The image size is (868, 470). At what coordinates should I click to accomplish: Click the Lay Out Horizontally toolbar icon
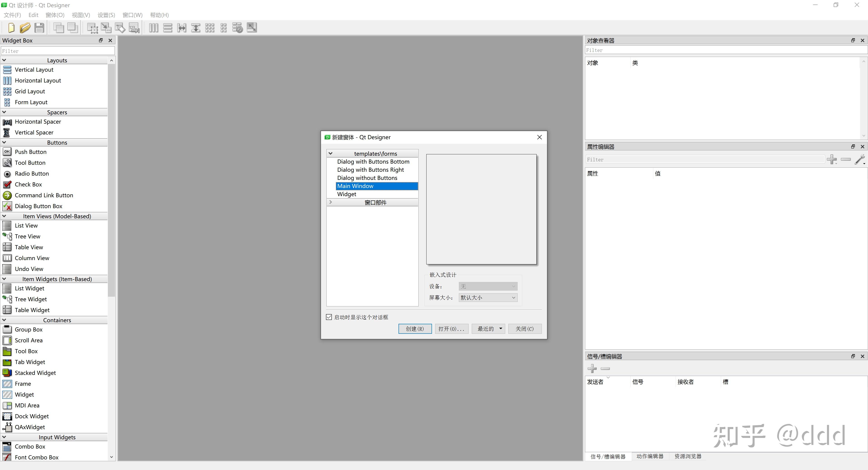coord(154,28)
